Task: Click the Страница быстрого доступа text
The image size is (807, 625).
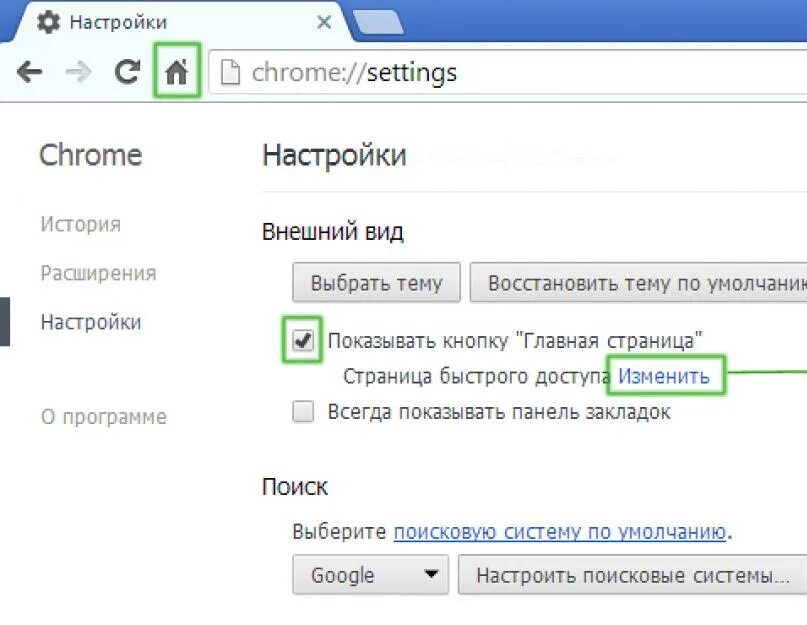Action: (x=476, y=376)
